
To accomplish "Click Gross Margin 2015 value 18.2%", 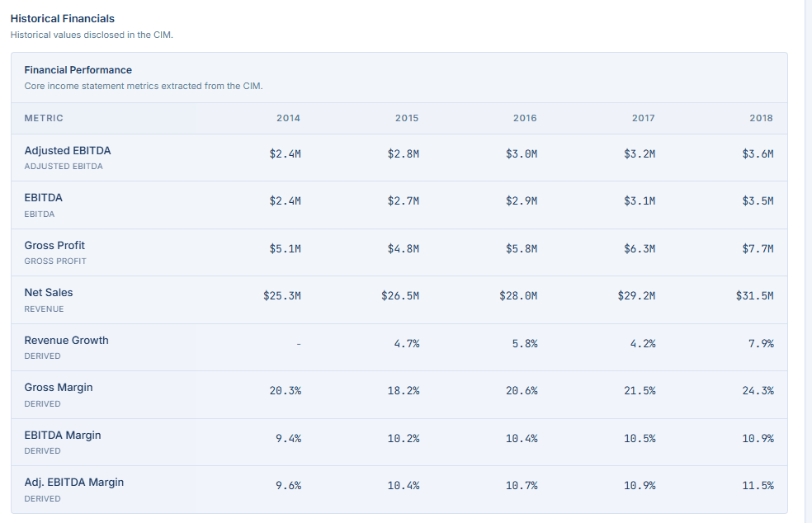I will click(404, 390).
